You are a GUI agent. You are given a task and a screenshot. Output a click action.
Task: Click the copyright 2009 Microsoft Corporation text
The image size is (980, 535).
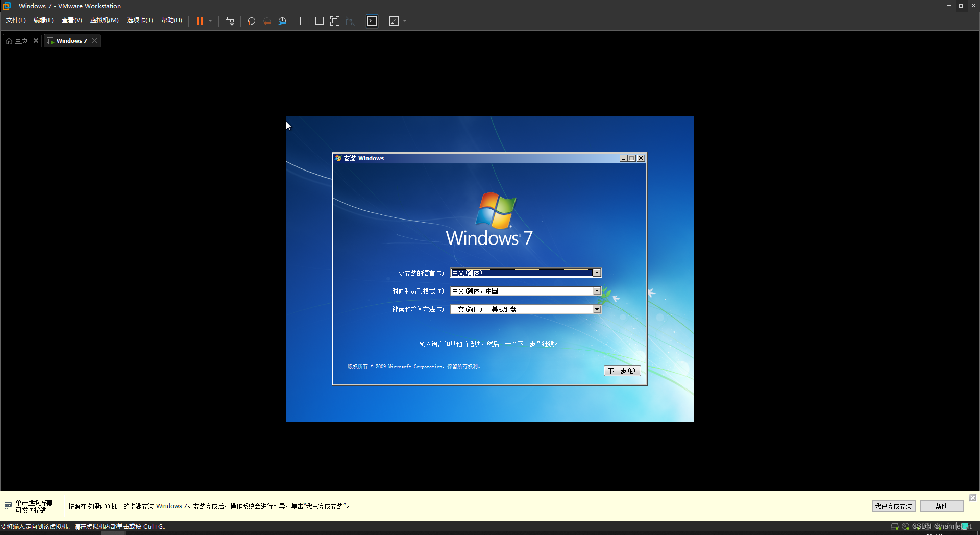click(x=414, y=367)
